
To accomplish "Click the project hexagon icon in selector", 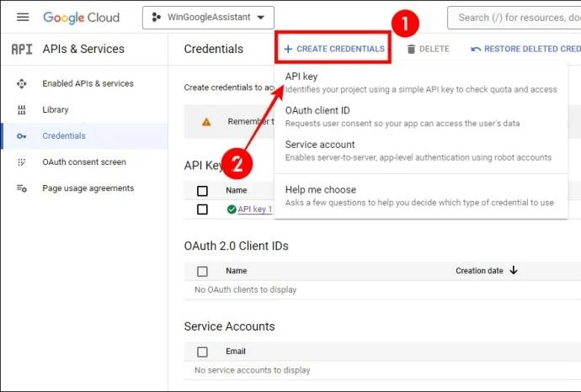I will pos(157,17).
